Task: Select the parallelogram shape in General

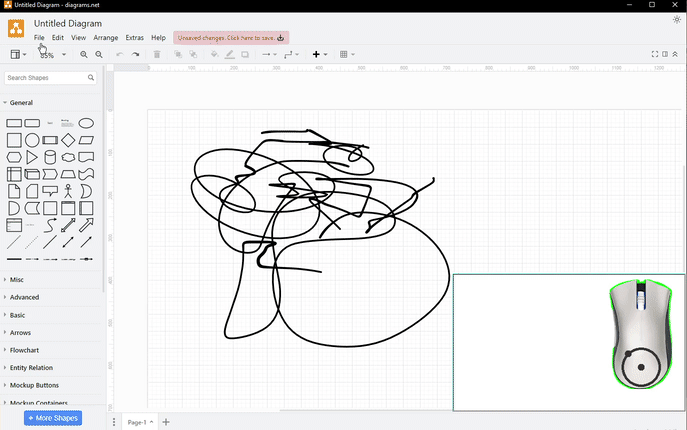Action: (x=86, y=140)
